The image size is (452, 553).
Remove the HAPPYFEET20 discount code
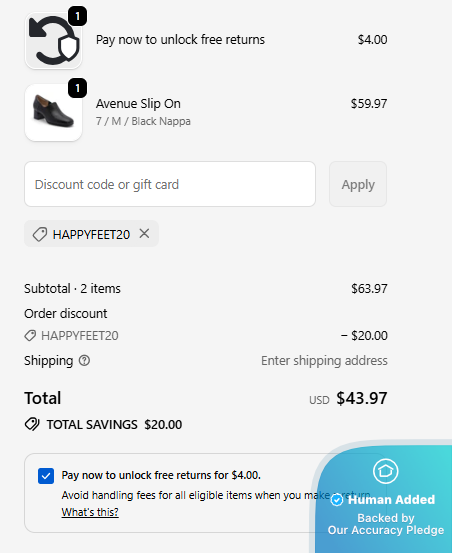[144, 233]
